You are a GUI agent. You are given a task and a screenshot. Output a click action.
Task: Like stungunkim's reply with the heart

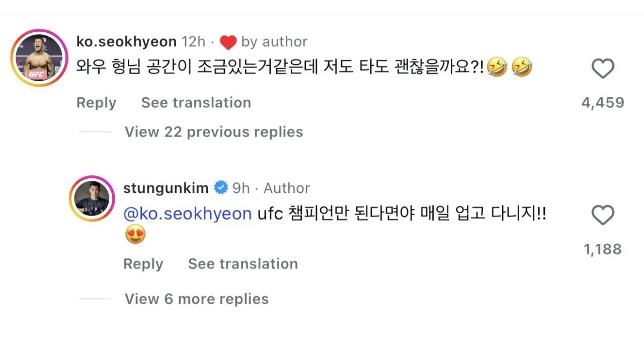coord(602,216)
